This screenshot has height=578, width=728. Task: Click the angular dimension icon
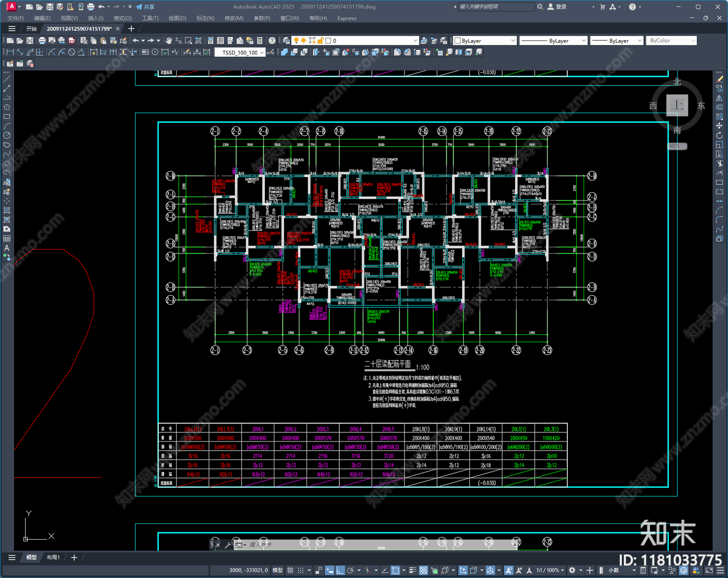(x=81, y=52)
